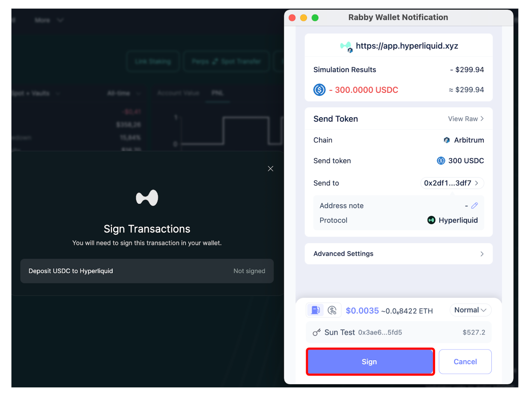Open the More menu in the header

pyautogui.click(x=48, y=20)
